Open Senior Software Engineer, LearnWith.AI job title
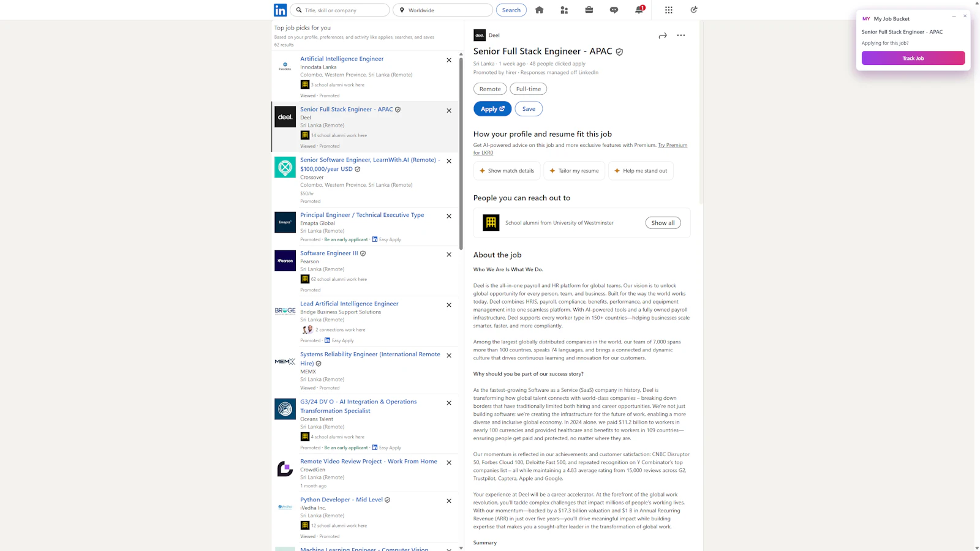Image resolution: width=980 pixels, height=551 pixels. [x=370, y=164]
